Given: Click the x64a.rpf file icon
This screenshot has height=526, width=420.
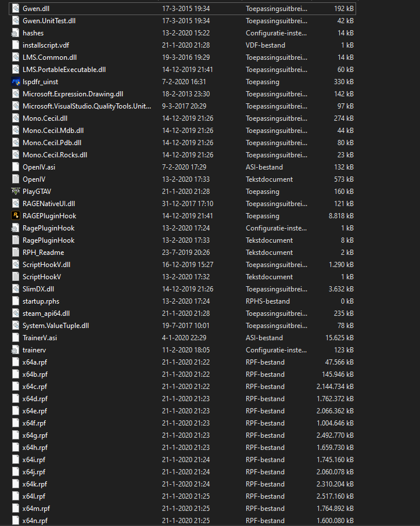Looking at the screenshot, I should point(16,362).
